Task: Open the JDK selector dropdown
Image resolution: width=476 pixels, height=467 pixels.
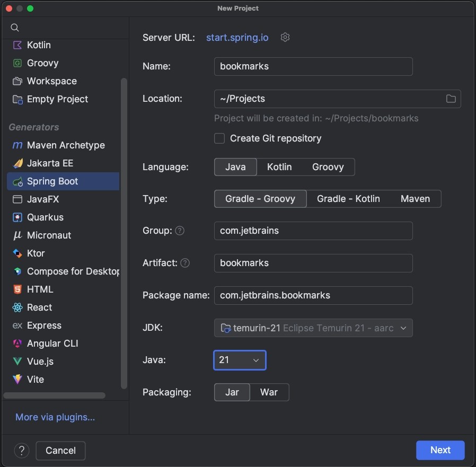Action: point(313,328)
